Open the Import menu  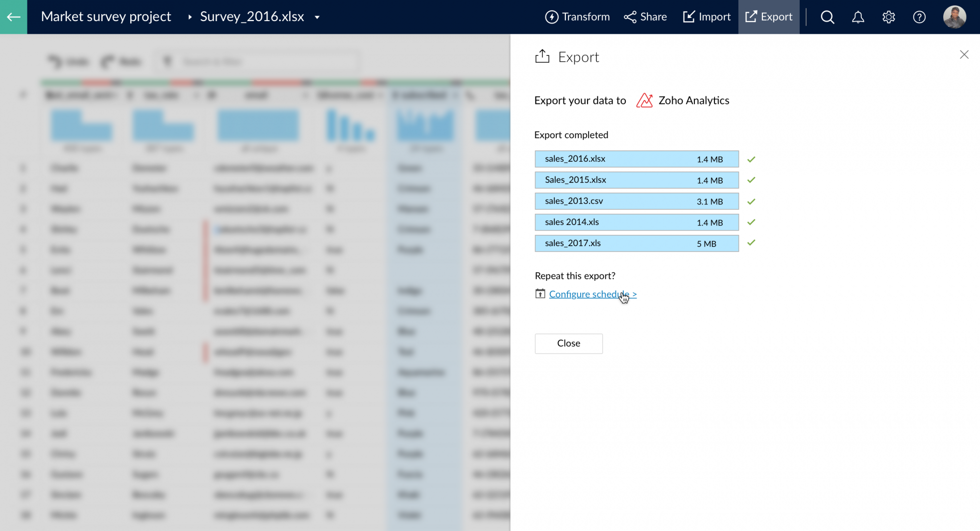click(707, 17)
